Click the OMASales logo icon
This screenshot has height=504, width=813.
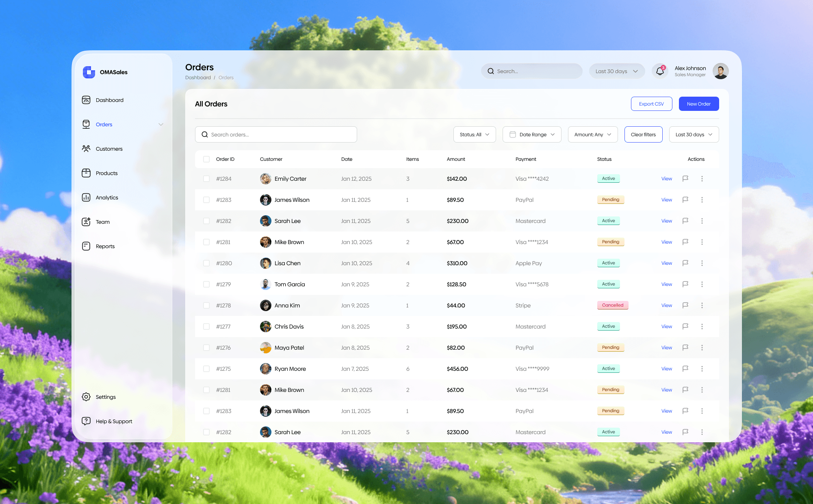pos(89,72)
